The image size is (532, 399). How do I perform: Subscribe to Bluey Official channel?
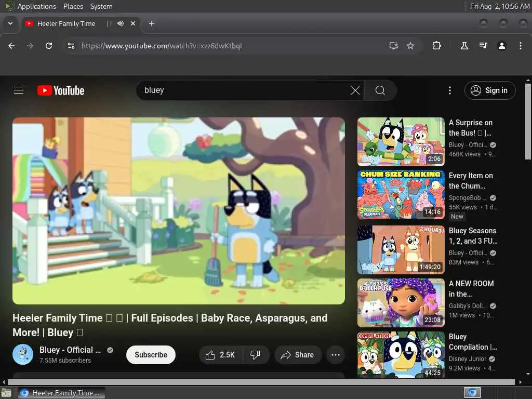tap(151, 355)
